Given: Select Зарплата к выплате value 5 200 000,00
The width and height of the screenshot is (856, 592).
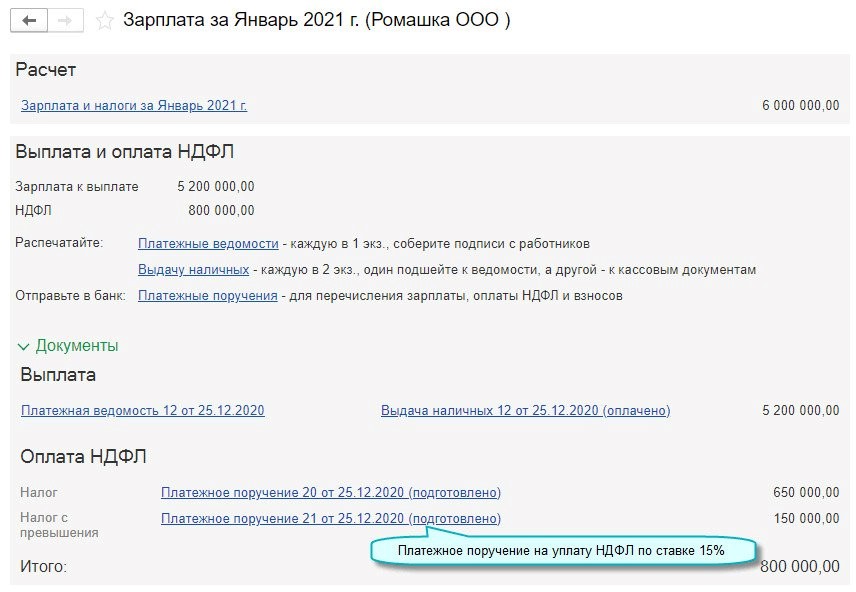Looking at the screenshot, I should (216, 187).
